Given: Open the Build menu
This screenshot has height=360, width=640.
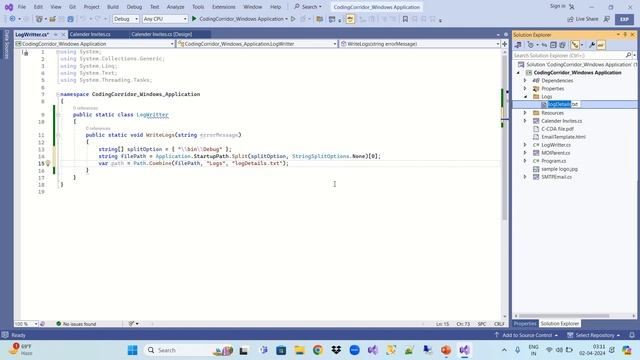Looking at the screenshot, I should coord(113,7).
